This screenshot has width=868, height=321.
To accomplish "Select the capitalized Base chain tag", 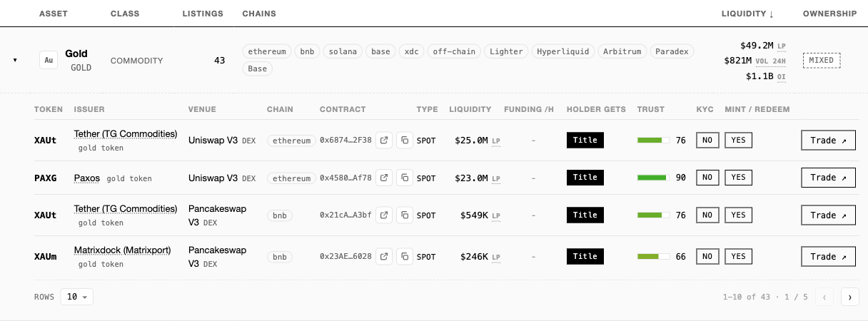I will pos(257,69).
